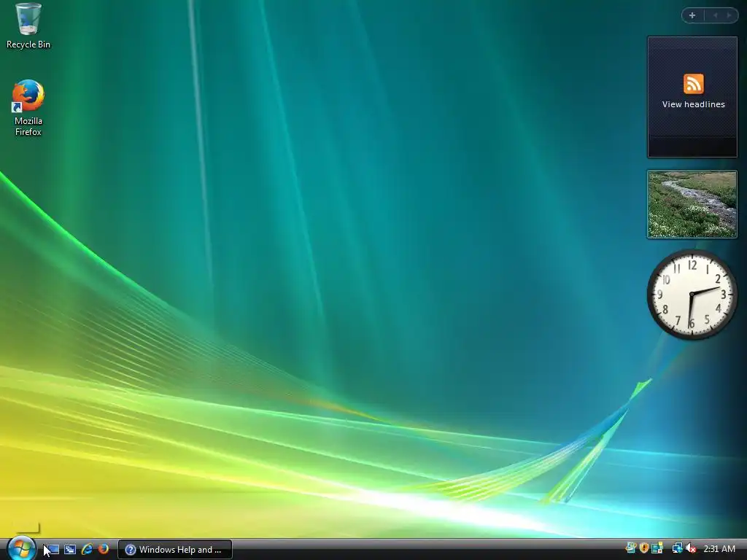Click the 2:31 AM system clock
This screenshot has width=747, height=560.
click(719, 549)
